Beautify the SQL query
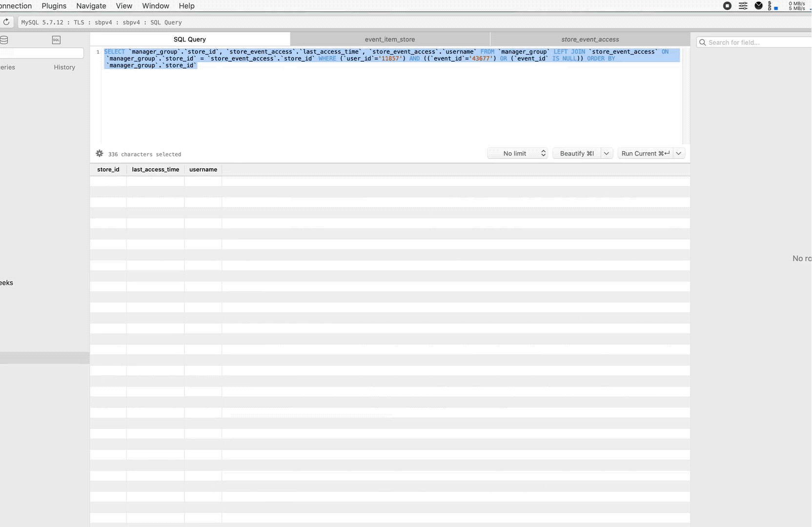812x527 pixels. pos(576,153)
